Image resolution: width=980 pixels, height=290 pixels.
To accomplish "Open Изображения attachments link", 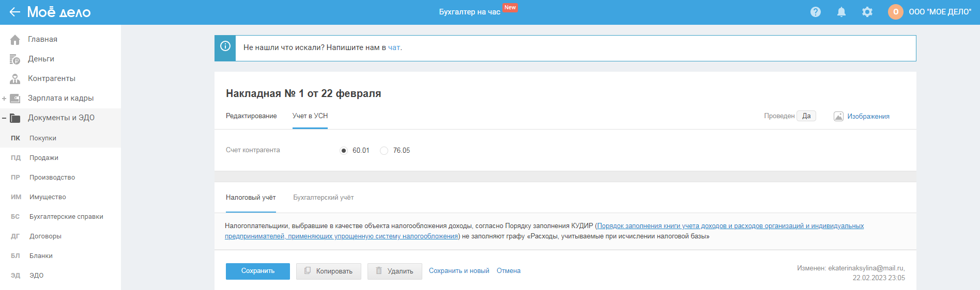I will pyautogui.click(x=868, y=117).
